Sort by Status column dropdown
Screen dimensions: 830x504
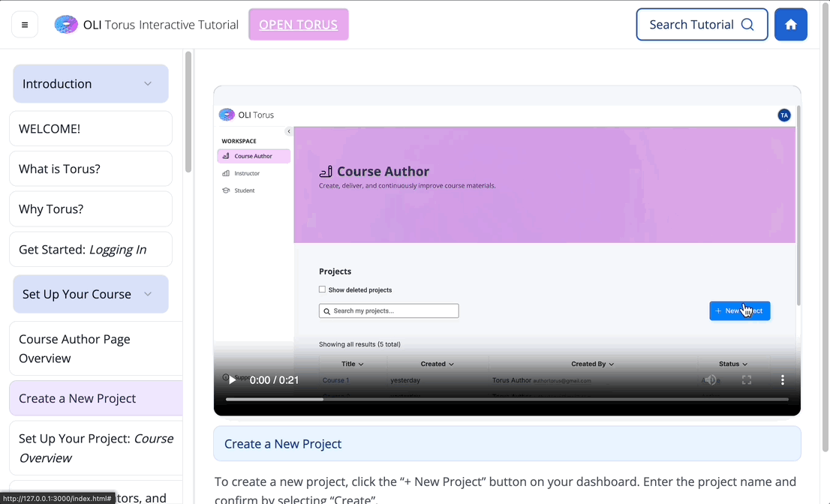click(x=733, y=364)
